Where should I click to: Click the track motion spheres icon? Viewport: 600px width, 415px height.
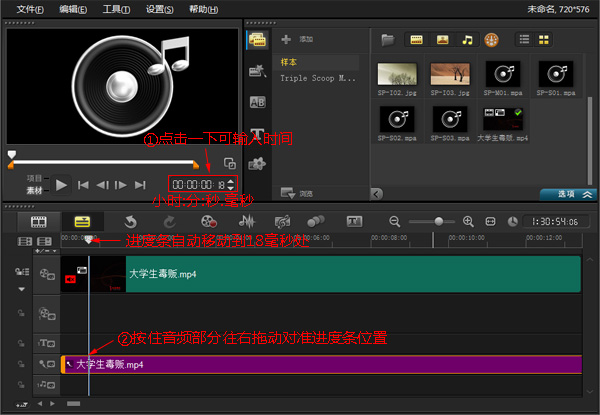(x=316, y=221)
